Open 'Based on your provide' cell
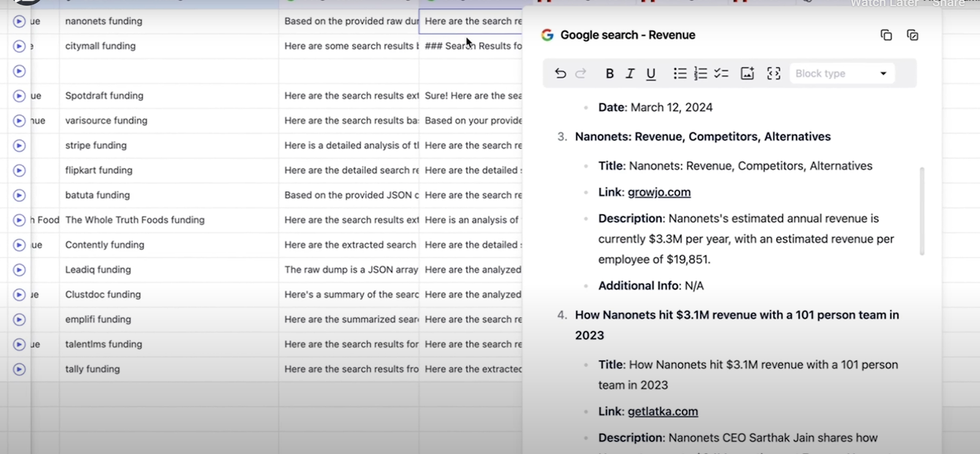The width and height of the screenshot is (980, 454). [x=471, y=121]
